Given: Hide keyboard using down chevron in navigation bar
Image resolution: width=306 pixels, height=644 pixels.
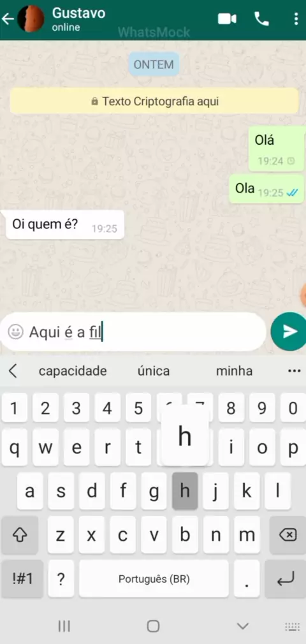Looking at the screenshot, I should (243, 626).
